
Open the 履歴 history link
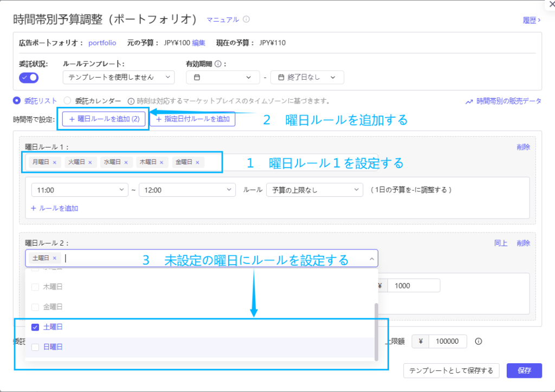coord(531,20)
